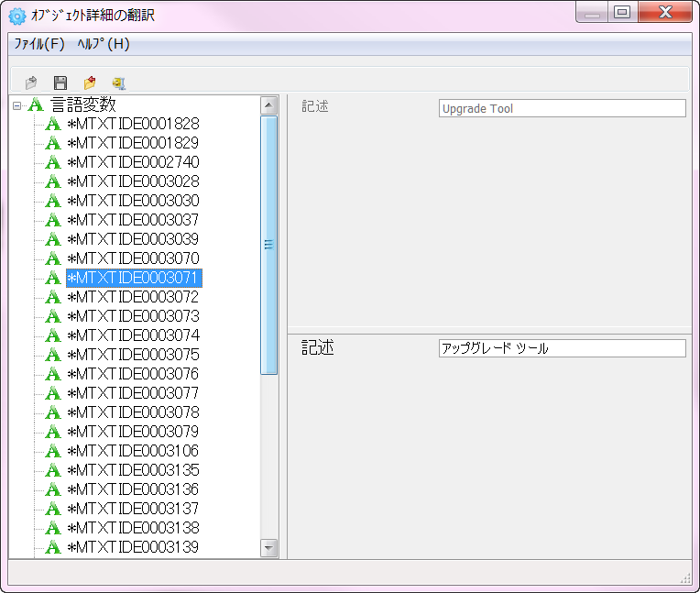
Task: Click the yellow key-shaped toolbar icon
Action: point(119,82)
